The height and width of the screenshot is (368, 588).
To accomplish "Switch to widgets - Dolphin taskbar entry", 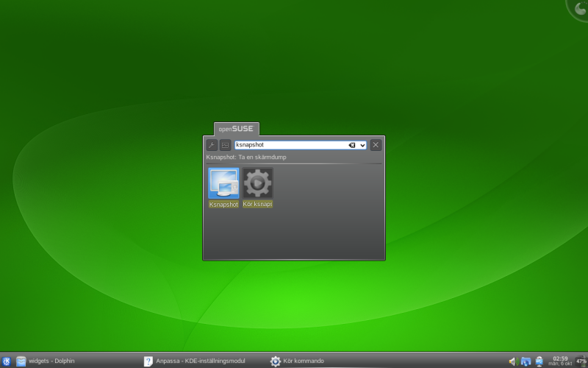I will pyautogui.click(x=46, y=361).
